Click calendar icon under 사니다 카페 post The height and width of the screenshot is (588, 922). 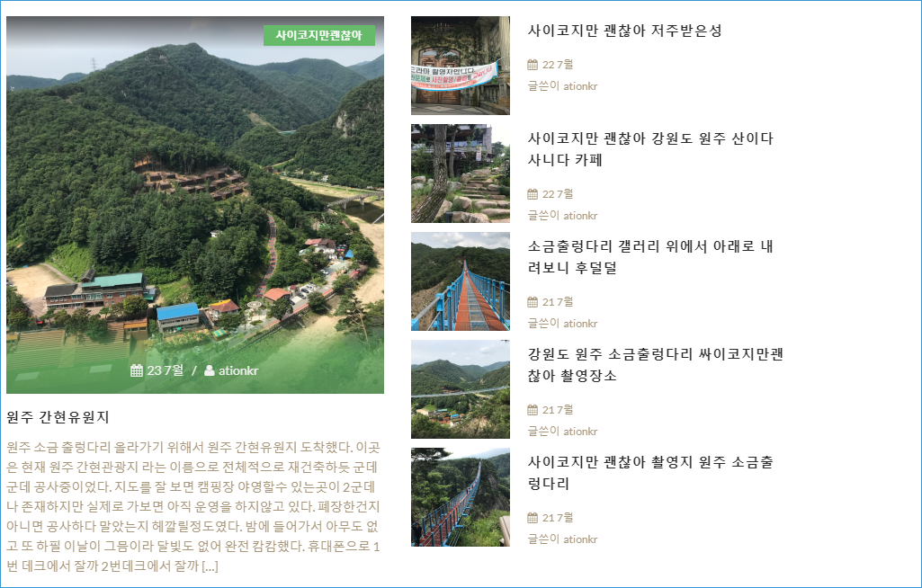[x=533, y=194]
